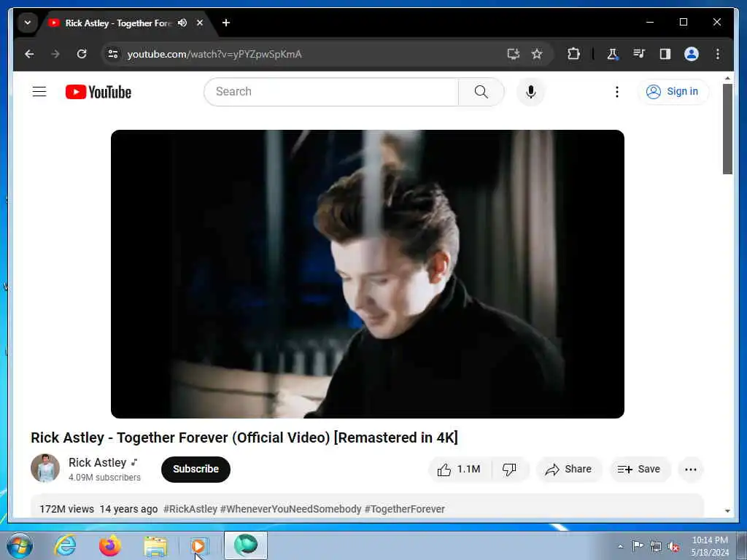Click the video title text
This screenshot has height=560, width=747.
click(244, 437)
